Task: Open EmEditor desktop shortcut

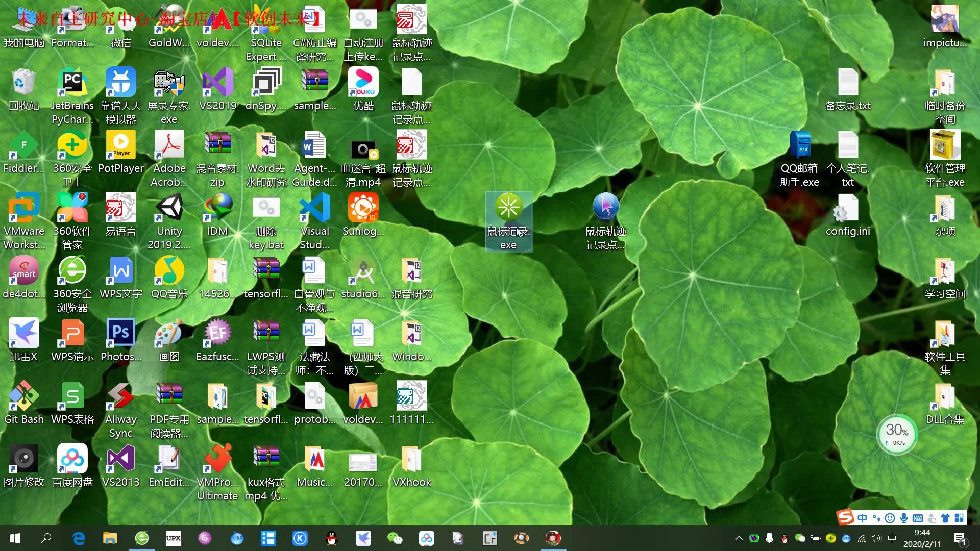Action: tap(169, 466)
